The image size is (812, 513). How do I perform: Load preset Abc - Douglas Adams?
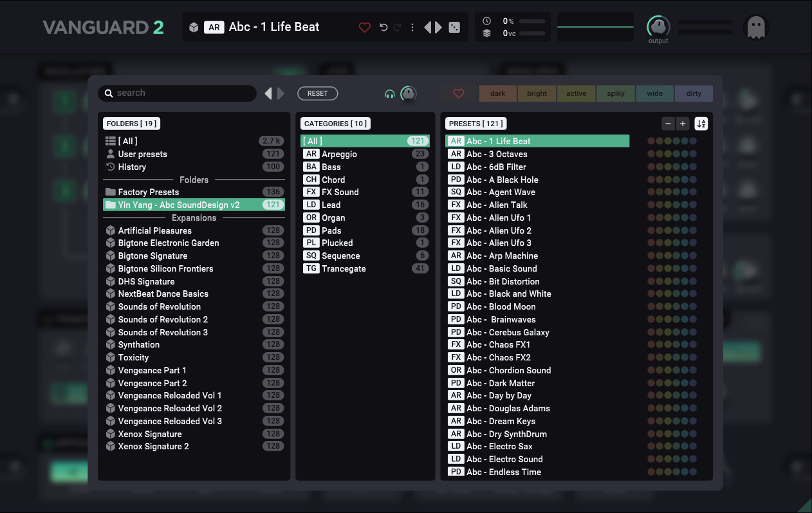pos(537,408)
